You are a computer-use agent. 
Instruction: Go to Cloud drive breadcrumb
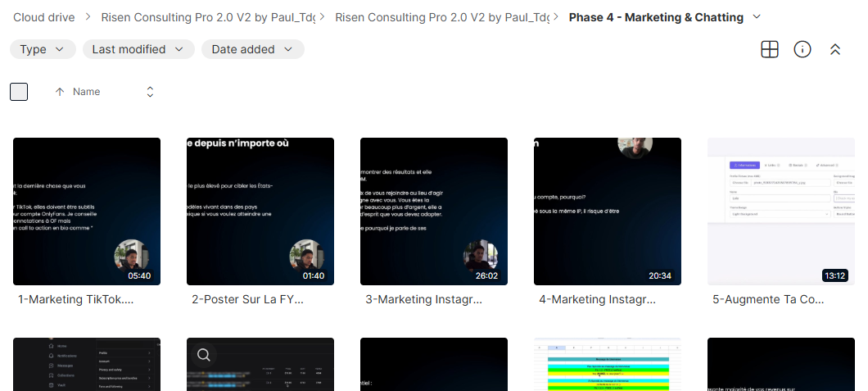click(x=43, y=17)
